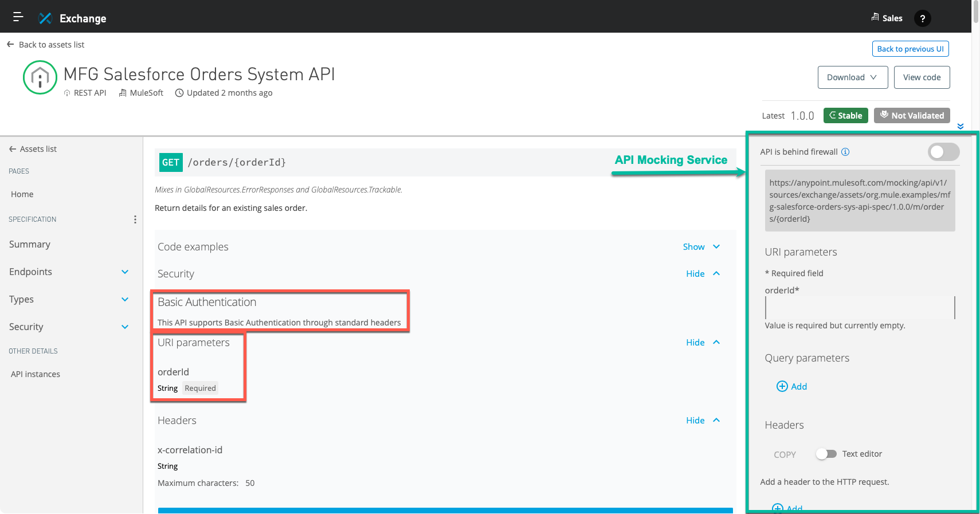Screen dimensions: 980x514
Task: Open the hamburger navigation menu
Action: tap(18, 17)
